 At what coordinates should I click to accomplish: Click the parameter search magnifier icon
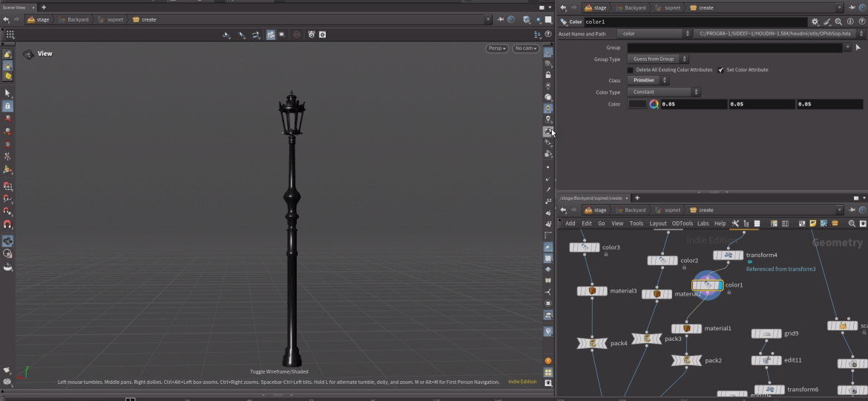(x=838, y=22)
